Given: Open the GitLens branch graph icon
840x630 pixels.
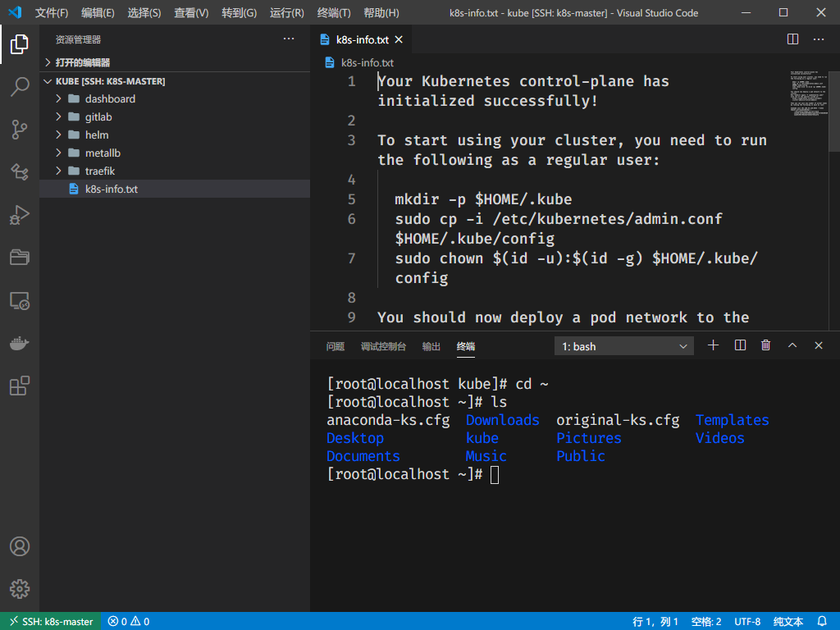Looking at the screenshot, I should [x=20, y=172].
